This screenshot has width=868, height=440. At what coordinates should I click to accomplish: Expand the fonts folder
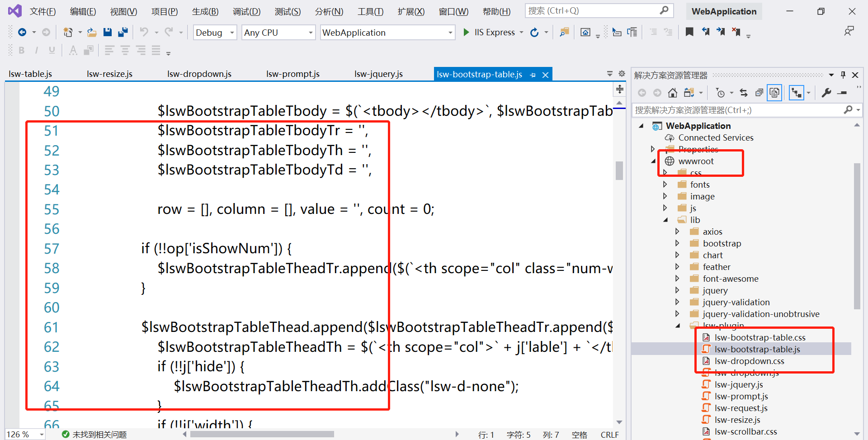(x=665, y=185)
